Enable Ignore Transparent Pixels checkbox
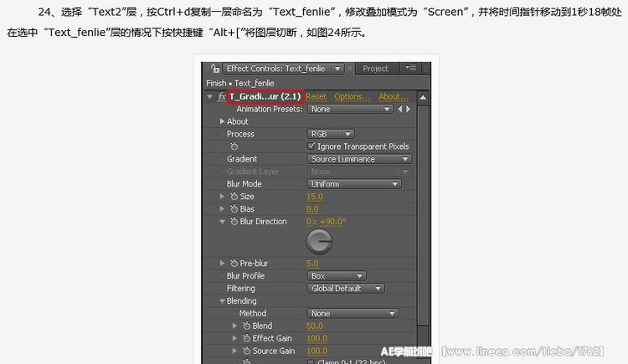The height and width of the screenshot is (364, 628). [311, 146]
